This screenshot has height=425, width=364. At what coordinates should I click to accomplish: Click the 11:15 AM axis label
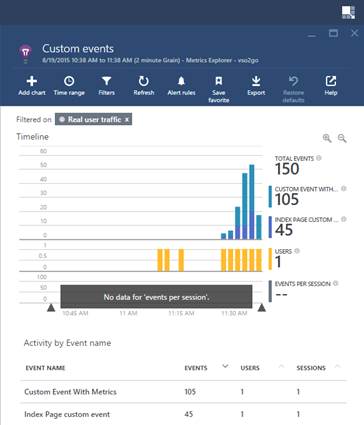tap(181, 313)
